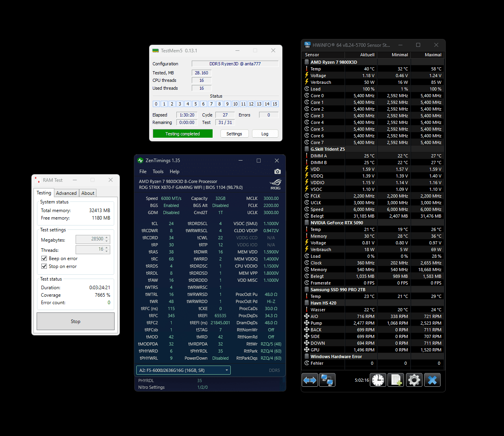Click the ROG logo in ZenTimings
The height and width of the screenshot is (436, 504).
pyautogui.click(x=276, y=185)
